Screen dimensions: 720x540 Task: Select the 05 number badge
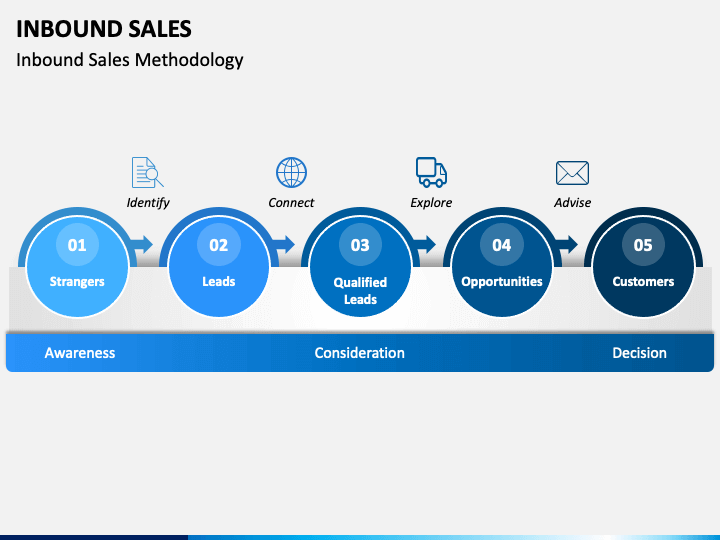click(x=643, y=245)
